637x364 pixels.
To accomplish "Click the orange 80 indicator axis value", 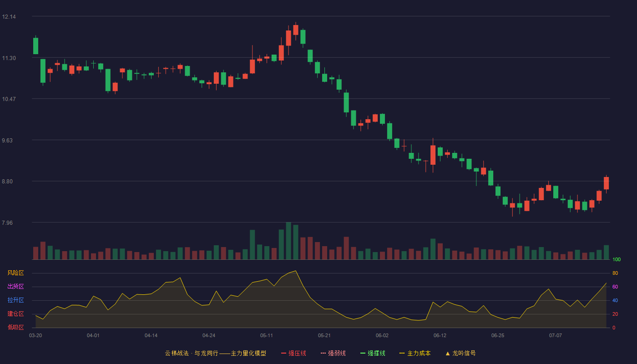I will coord(615,273).
